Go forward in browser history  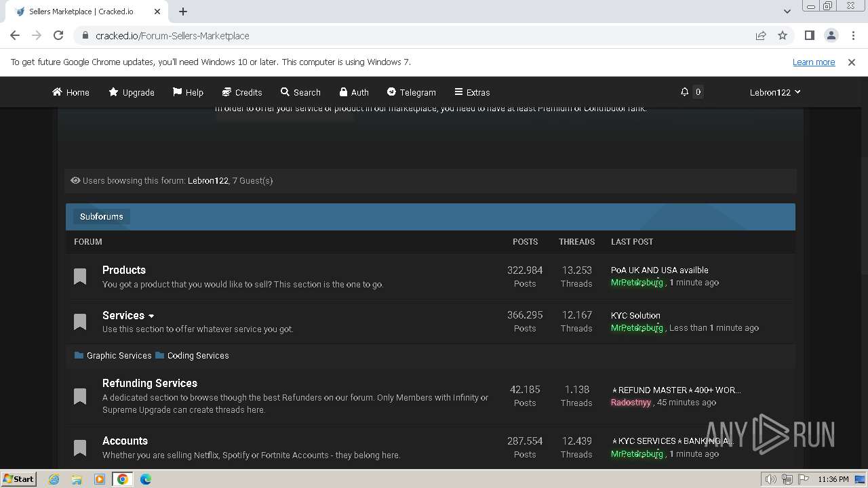[x=37, y=35]
